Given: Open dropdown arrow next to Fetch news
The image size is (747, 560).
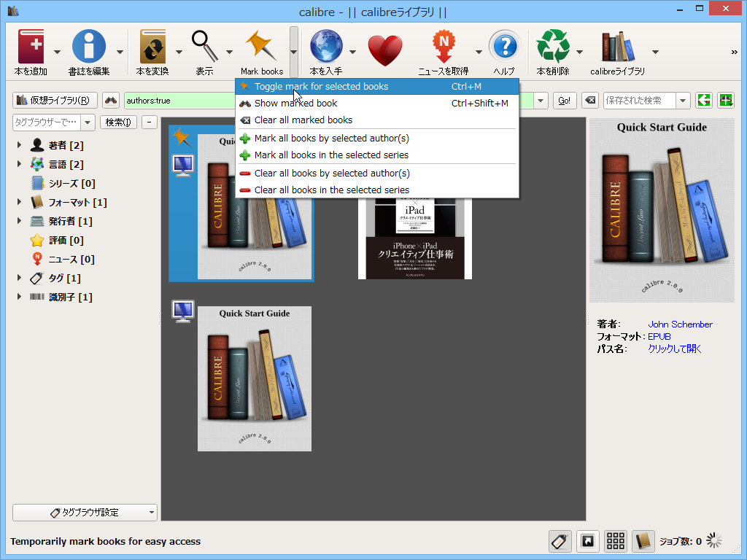Looking at the screenshot, I should tap(479, 52).
